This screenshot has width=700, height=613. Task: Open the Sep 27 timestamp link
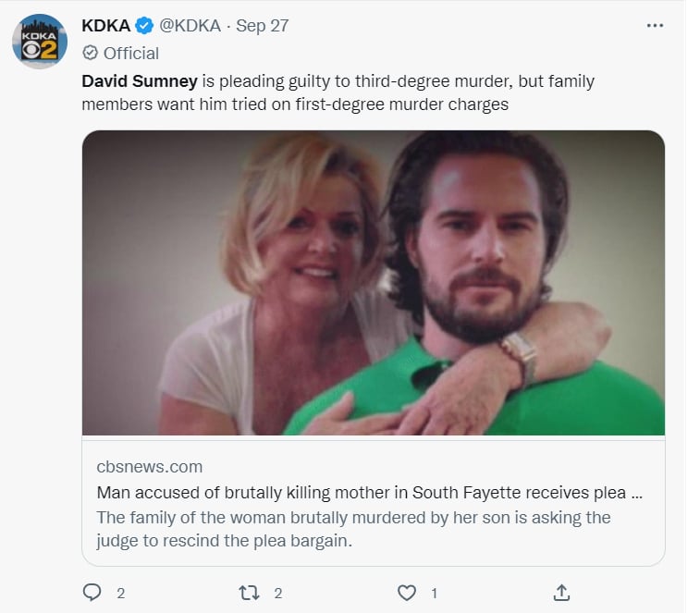pyautogui.click(x=262, y=26)
